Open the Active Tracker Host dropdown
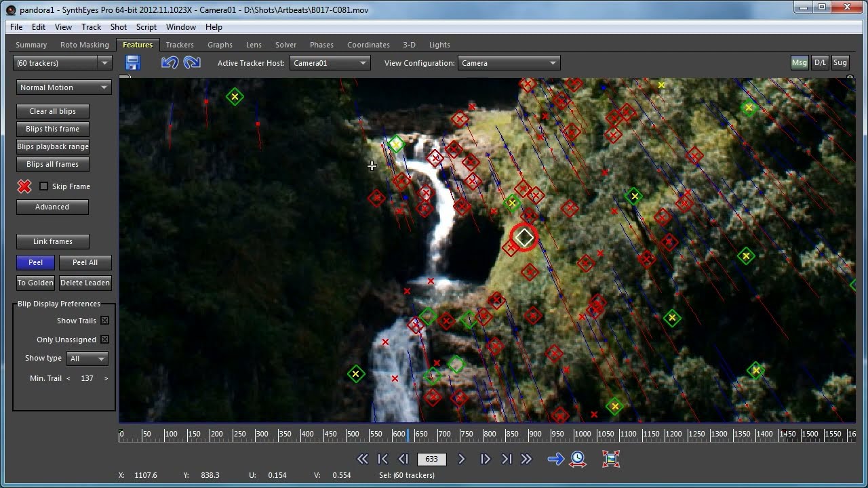 tap(330, 63)
